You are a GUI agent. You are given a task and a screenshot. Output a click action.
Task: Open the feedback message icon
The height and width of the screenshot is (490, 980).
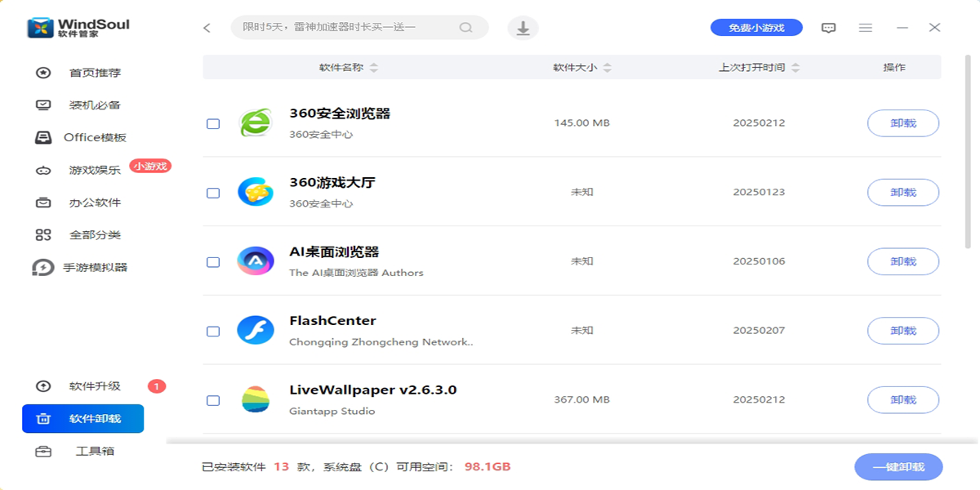(x=828, y=28)
